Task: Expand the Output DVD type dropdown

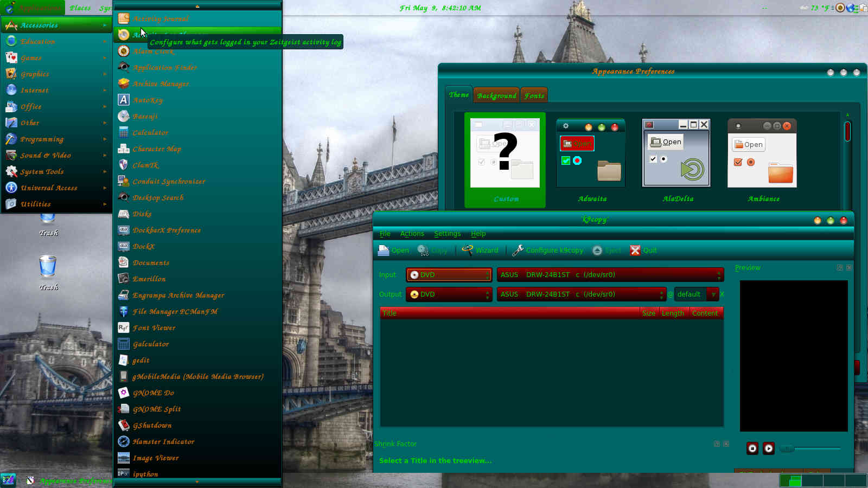Action: click(x=449, y=294)
